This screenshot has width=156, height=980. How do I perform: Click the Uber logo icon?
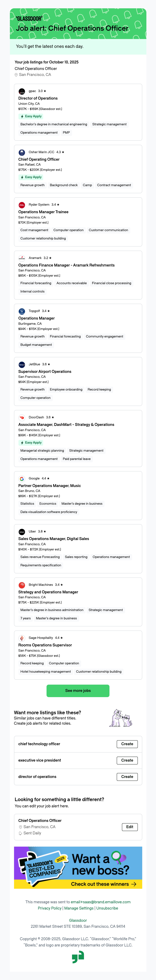[x=22, y=532]
